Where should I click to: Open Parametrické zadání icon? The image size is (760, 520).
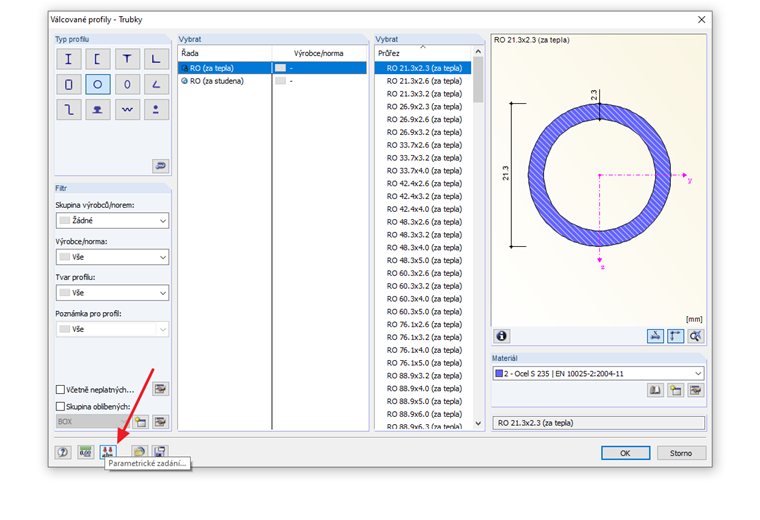[x=108, y=452]
